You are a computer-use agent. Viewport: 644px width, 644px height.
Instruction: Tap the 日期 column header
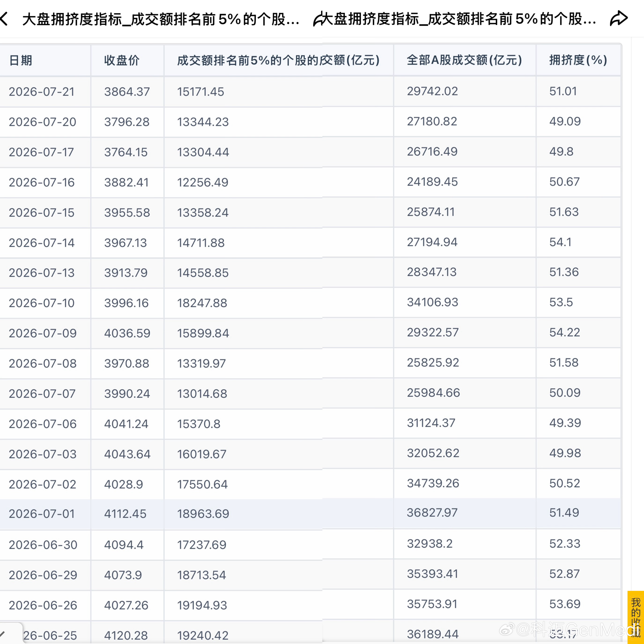21,60
